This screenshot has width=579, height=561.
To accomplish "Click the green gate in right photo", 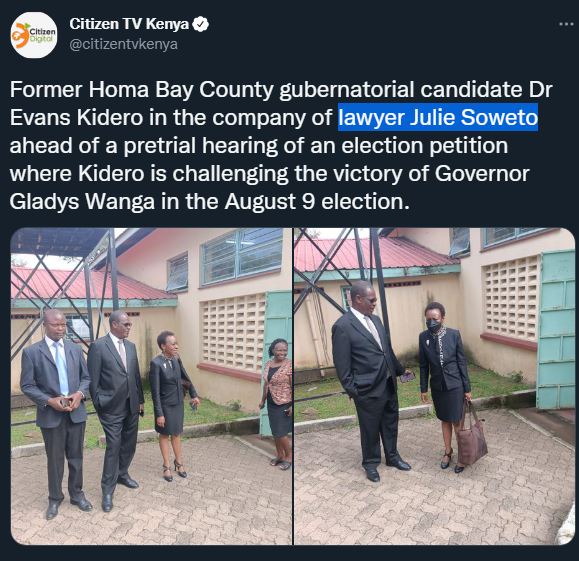I will [x=556, y=329].
